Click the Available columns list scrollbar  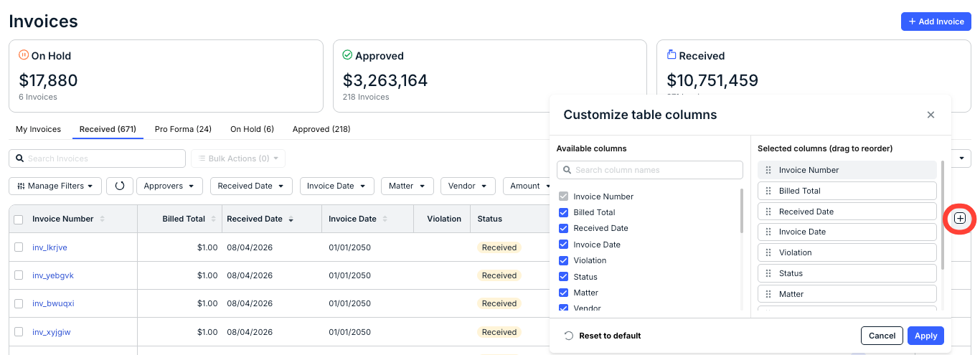(x=742, y=210)
